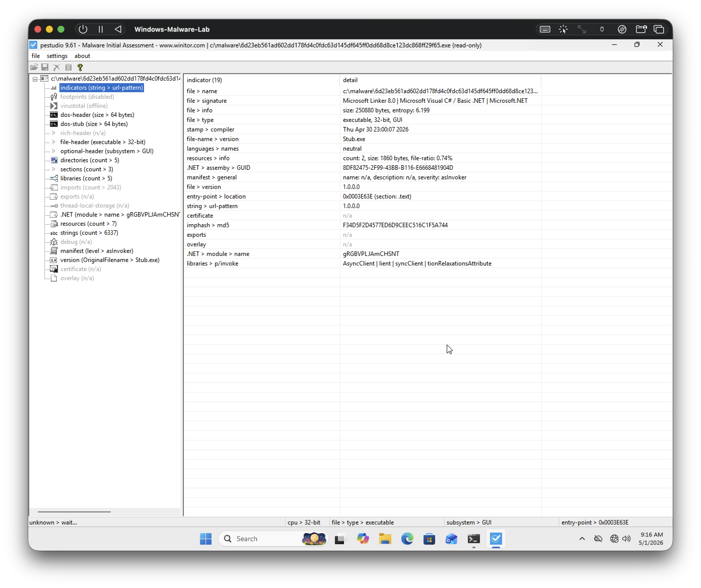Open the settings menu
This screenshot has height=588, width=701.
[57, 56]
